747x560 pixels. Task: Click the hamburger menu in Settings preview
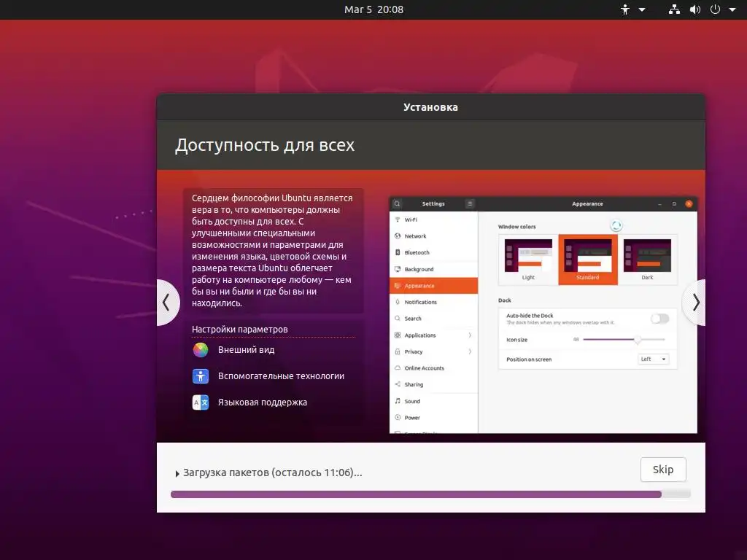click(470, 204)
